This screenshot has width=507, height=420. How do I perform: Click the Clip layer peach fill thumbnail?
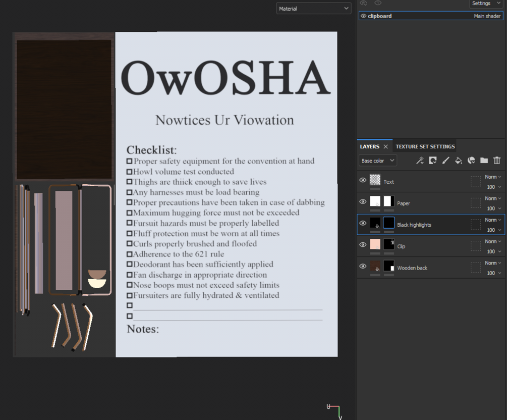tap(375, 244)
